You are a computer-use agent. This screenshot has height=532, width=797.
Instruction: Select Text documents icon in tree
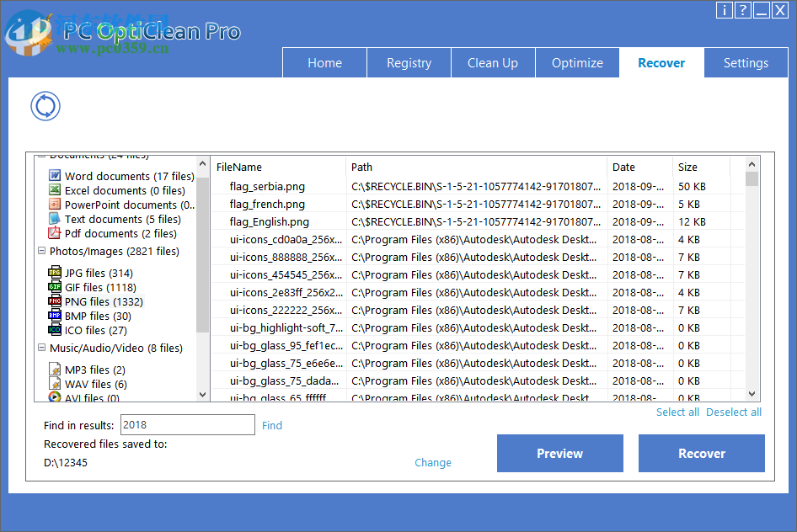[x=55, y=219]
